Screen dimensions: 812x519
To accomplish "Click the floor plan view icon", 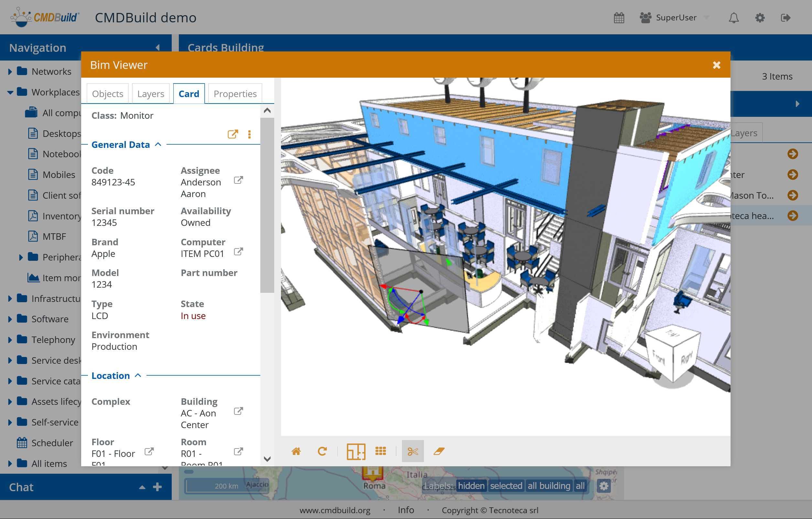I will (356, 451).
